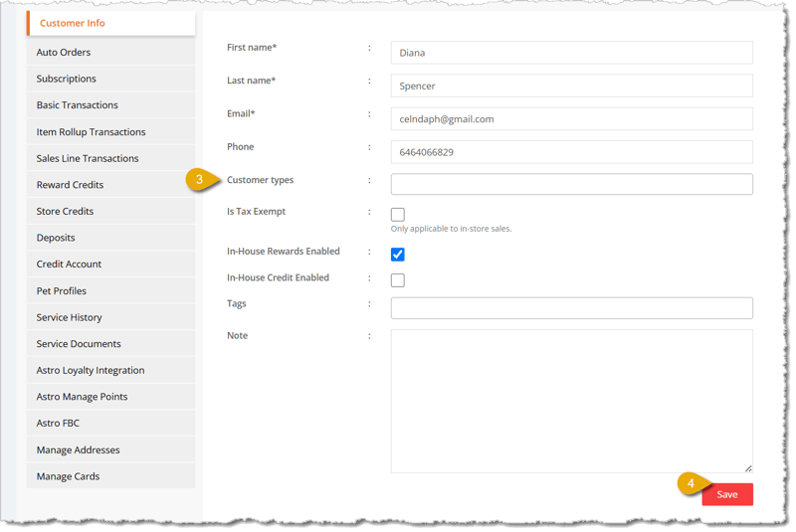Open the Customer types selector
The height and width of the screenshot is (532, 796).
(571, 184)
